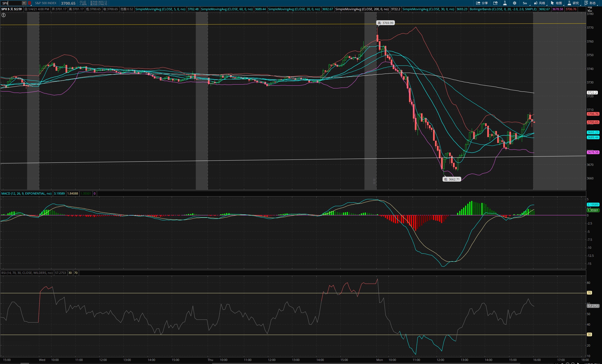
Task: Click the 范围:0.52 range value
Action: pos(127,9)
